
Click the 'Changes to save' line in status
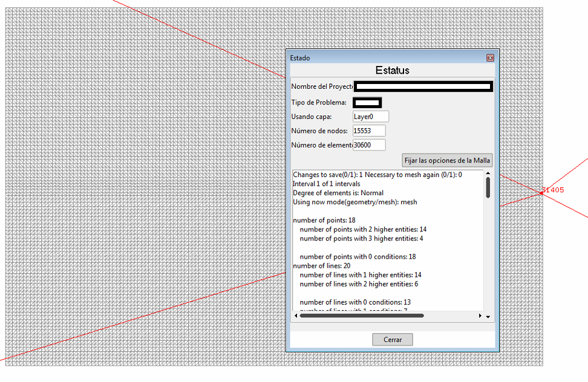coord(377,175)
